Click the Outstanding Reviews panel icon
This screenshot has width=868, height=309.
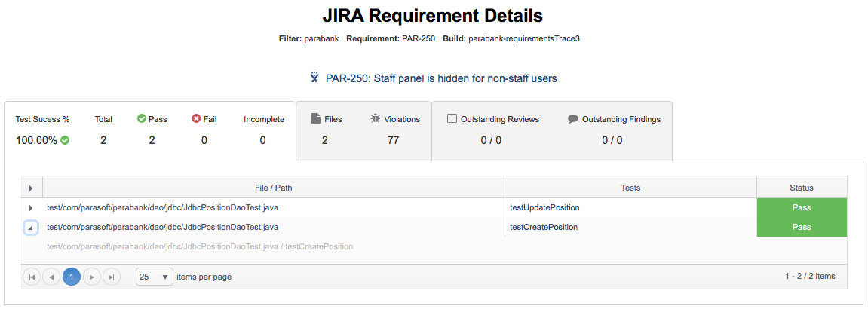(452, 119)
